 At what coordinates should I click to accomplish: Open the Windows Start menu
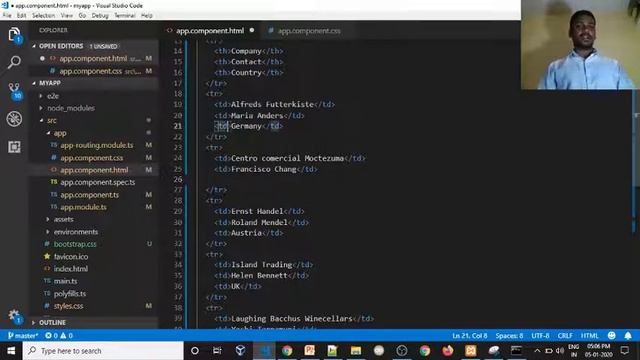(11, 351)
